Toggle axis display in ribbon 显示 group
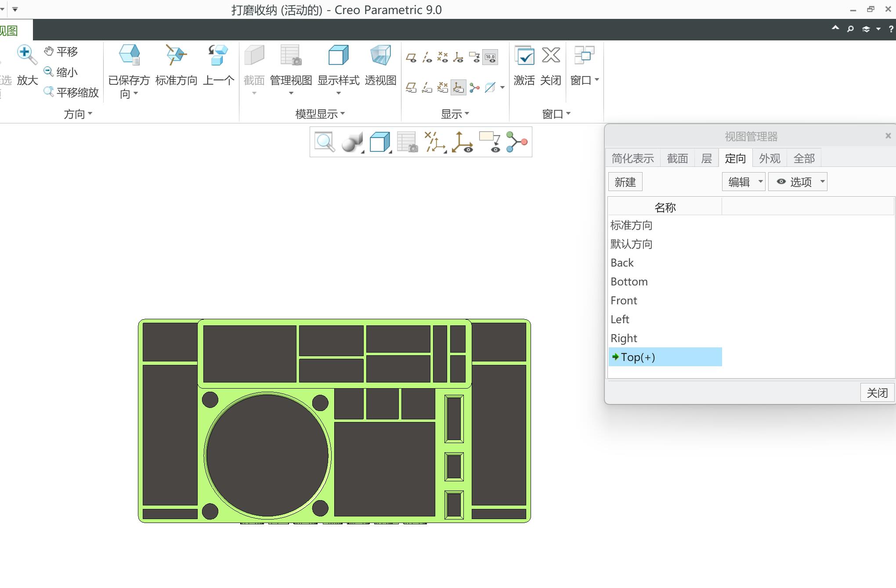This screenshot has width=896, height=588. [x=427, y=58]
